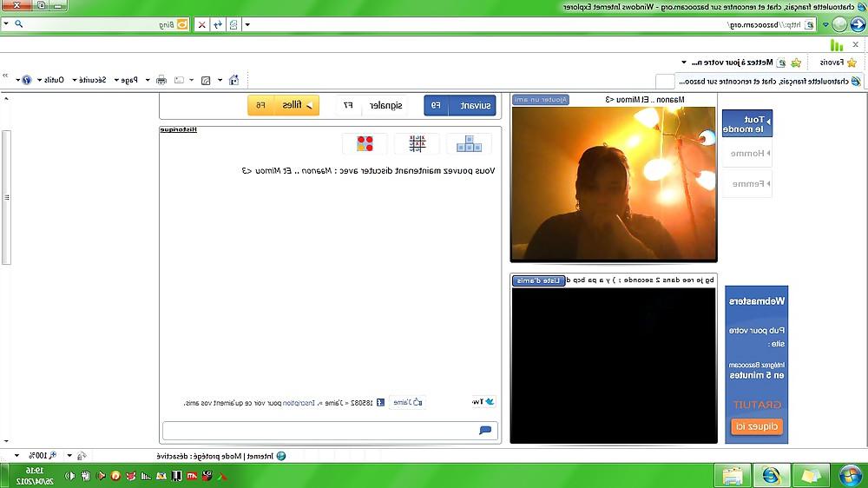
Task: Open the clock showing 19:16
Action: tap(35, 476)
